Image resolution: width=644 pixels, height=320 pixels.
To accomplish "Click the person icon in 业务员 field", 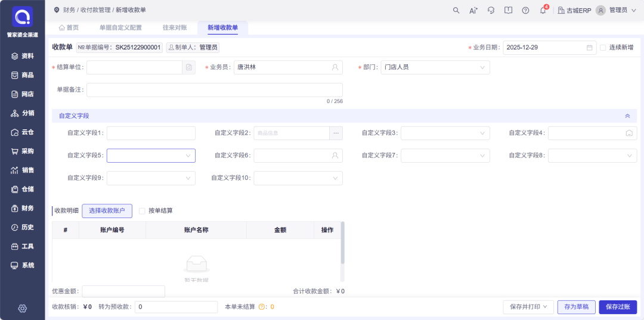I will point(335,68).
